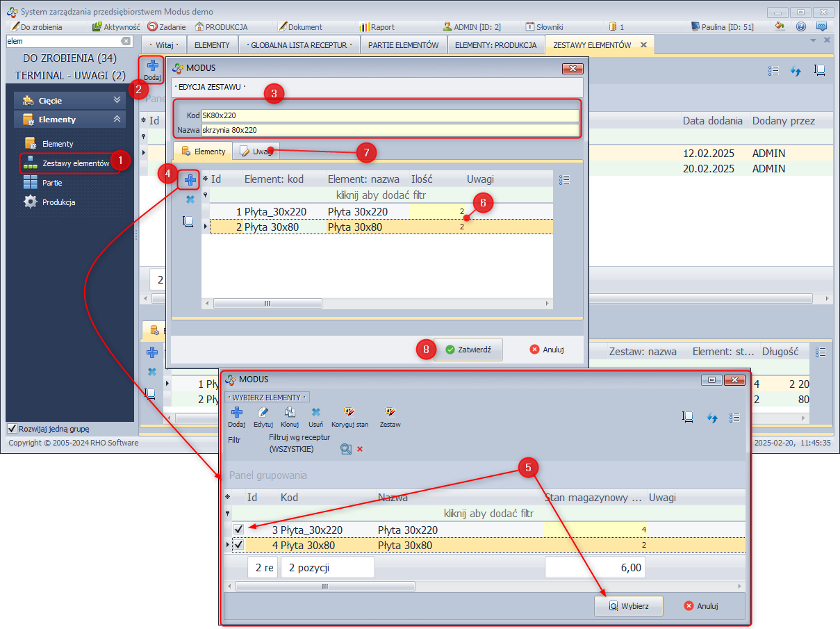The height and width of the screenshot is (629, 840).
Task: Click the Dodaj plus icon in main toolbar
Action: tap(152, 67)
